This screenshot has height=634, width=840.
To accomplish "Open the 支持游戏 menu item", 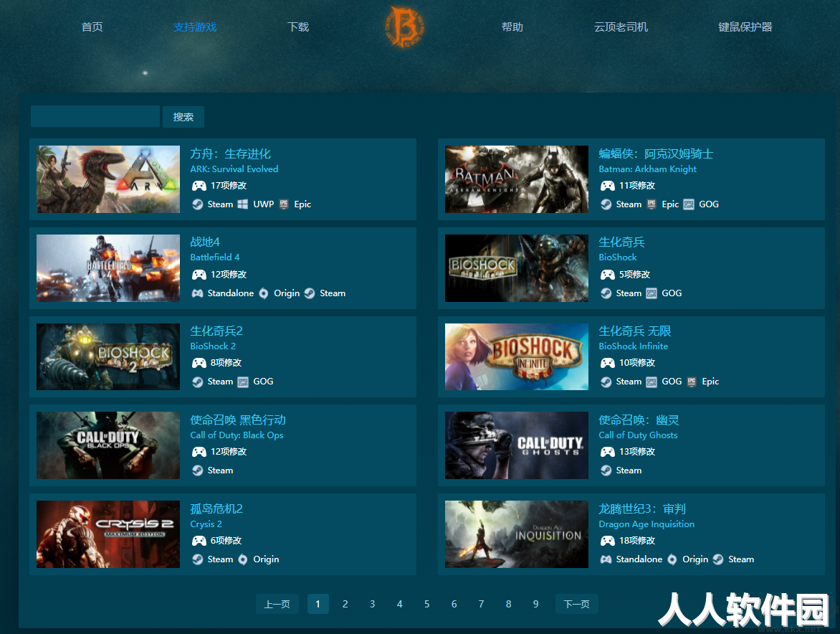I will pyautogui.click(x=195, y=27).
